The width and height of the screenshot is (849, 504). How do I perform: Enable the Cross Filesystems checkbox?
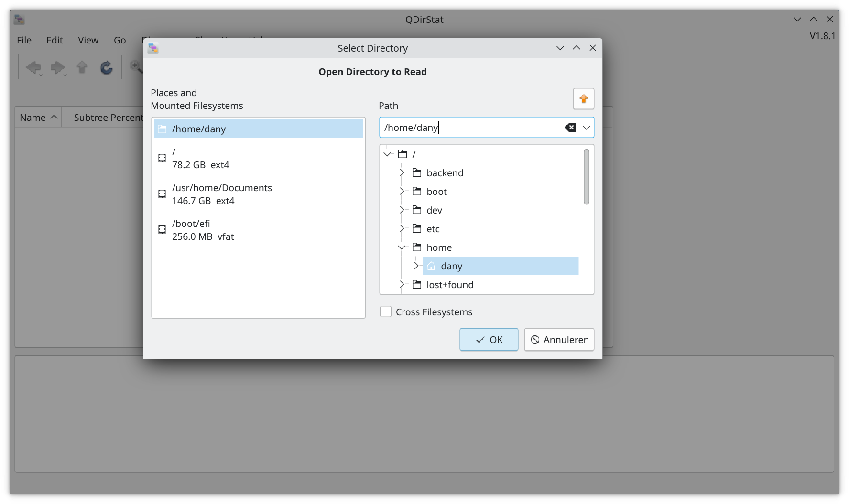(386, 311)
